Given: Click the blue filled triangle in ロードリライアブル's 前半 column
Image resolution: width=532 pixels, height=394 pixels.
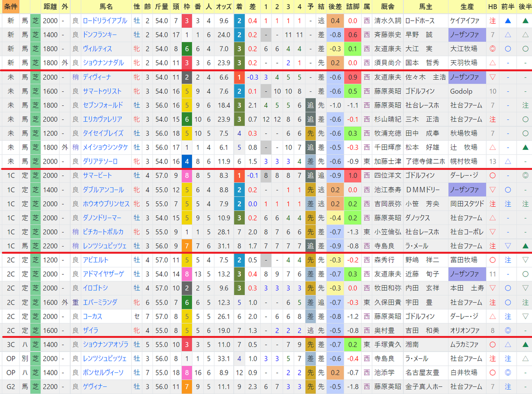Looking at the screenshot, I should click(x=508, y=21).
